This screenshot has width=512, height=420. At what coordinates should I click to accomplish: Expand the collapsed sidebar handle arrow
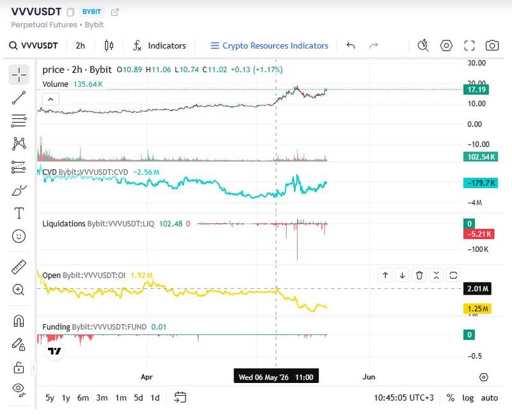point(33,368)
